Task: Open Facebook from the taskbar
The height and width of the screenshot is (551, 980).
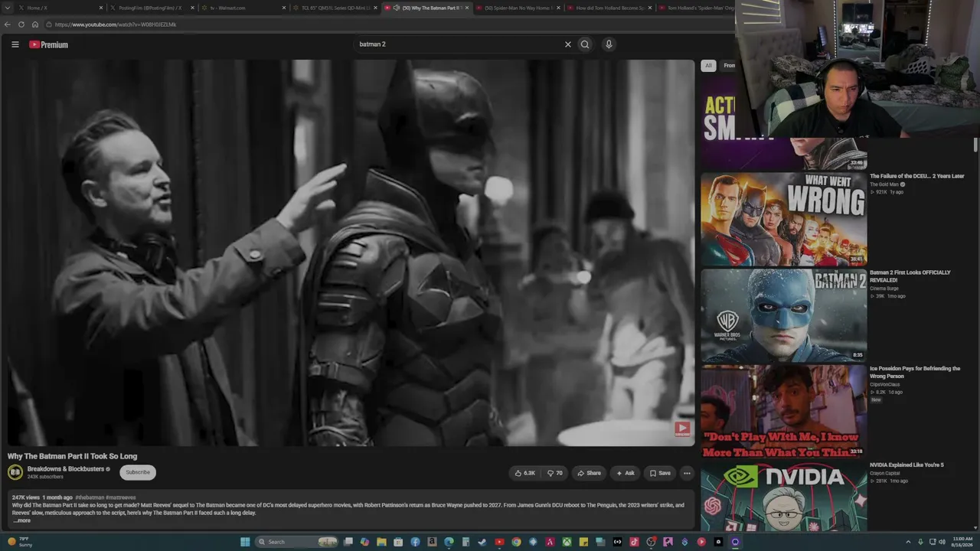Action: point(415,542)
